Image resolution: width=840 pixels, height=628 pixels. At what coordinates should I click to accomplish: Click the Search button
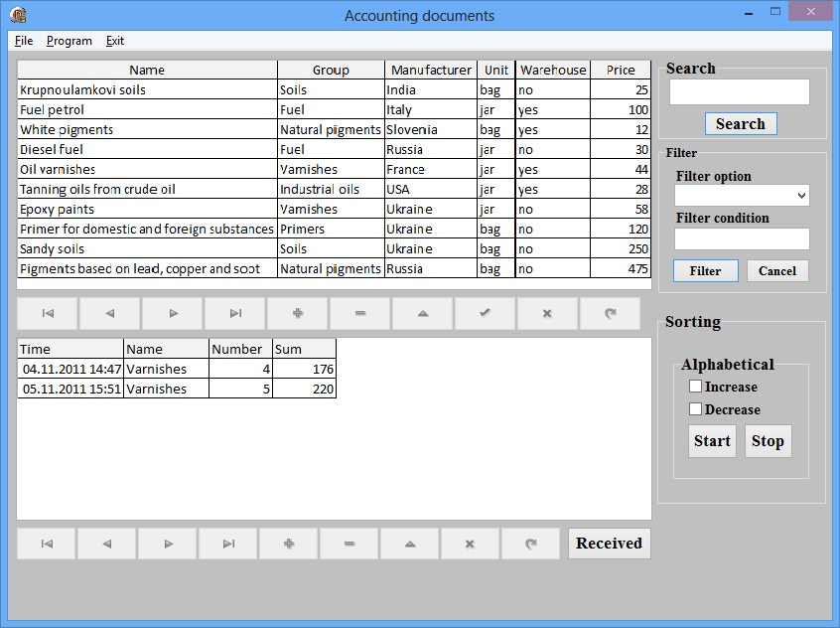pos(741,124)
